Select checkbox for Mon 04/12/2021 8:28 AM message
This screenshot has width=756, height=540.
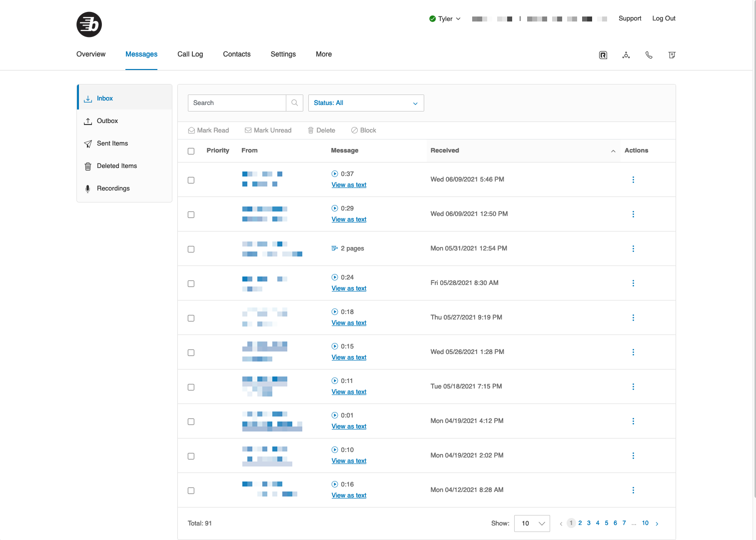coord(191,490)
